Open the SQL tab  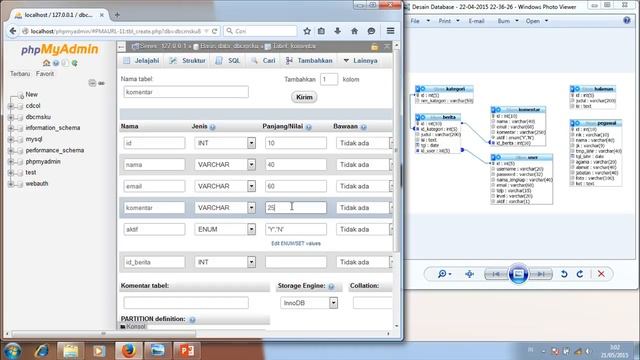coord(228,60)
